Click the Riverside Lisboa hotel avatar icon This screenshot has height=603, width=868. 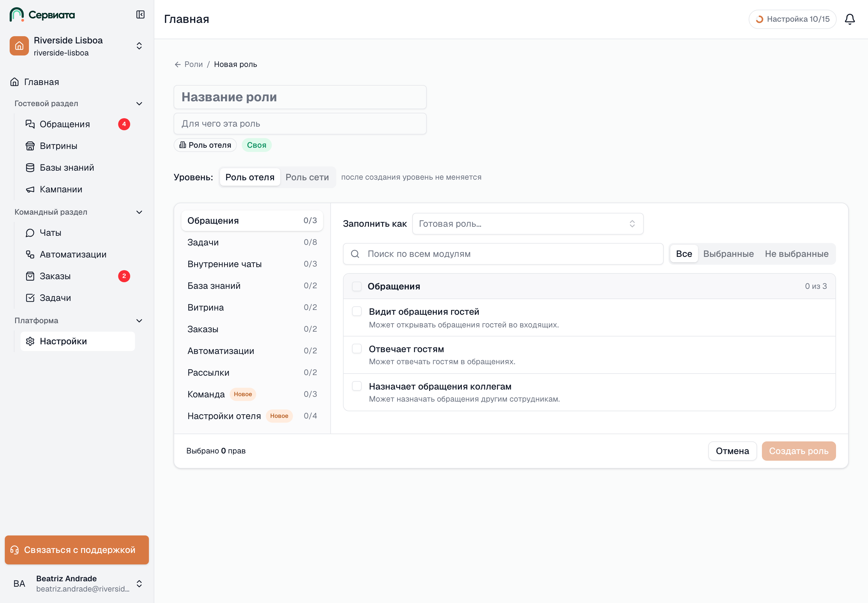click(19, 46)
